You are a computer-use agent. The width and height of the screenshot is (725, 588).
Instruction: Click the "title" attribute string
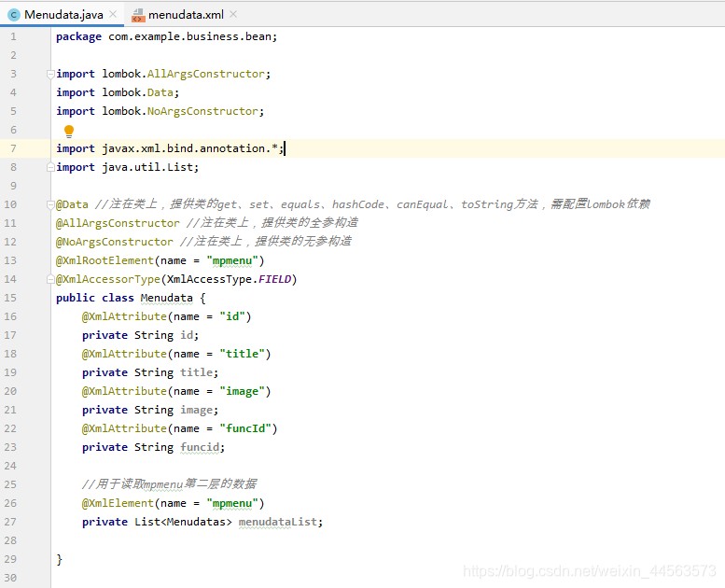(242, 354)
